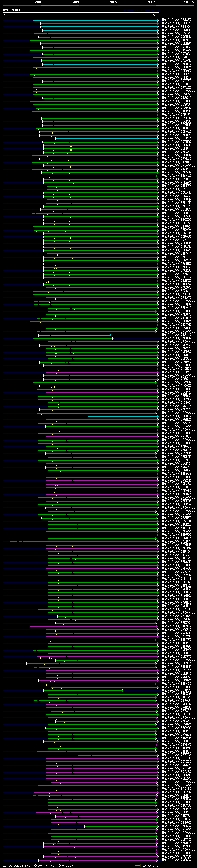Open hit UniRef100_B9PG38

point(177,145)
